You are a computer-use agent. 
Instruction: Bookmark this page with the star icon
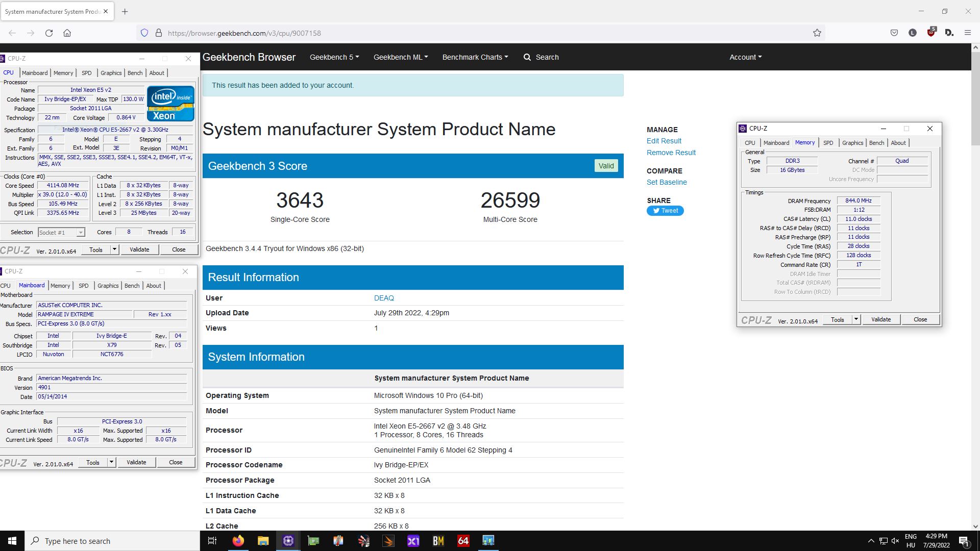coord(817,33)
